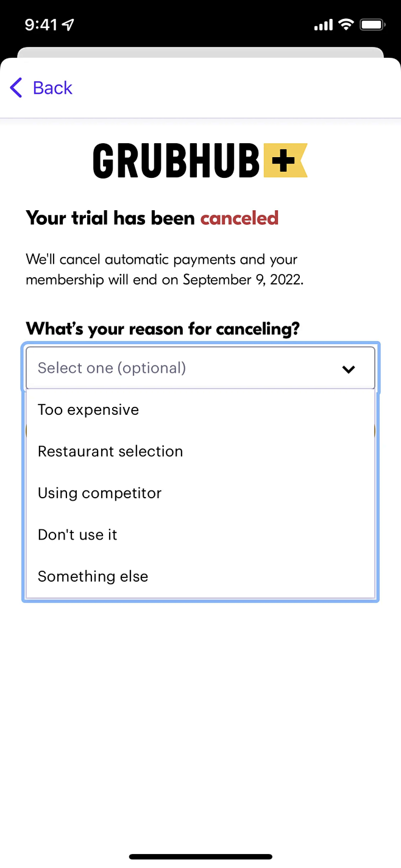Tap the cellular signal strength icon

pos(324,24)
